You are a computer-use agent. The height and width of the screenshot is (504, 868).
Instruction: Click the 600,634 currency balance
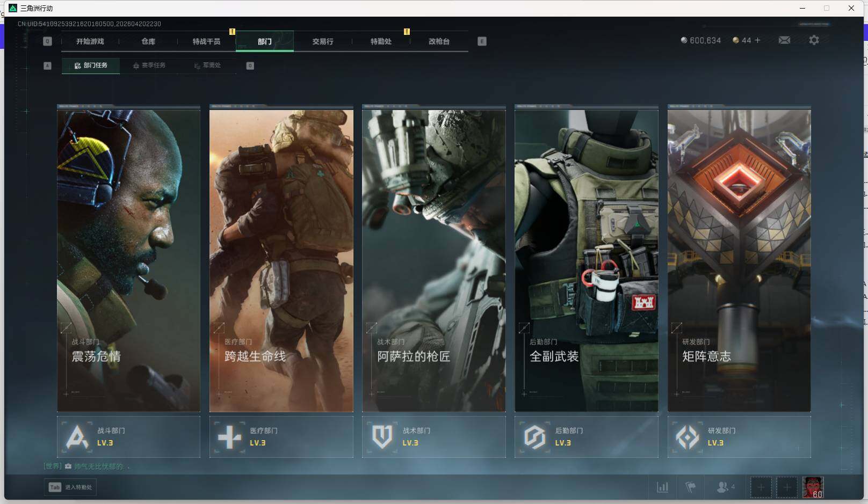pyautogui.click(x=700, y=40)
